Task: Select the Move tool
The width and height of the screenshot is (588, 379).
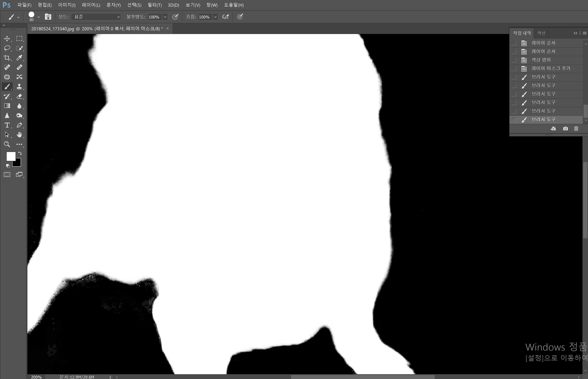Action: point(7,39)
